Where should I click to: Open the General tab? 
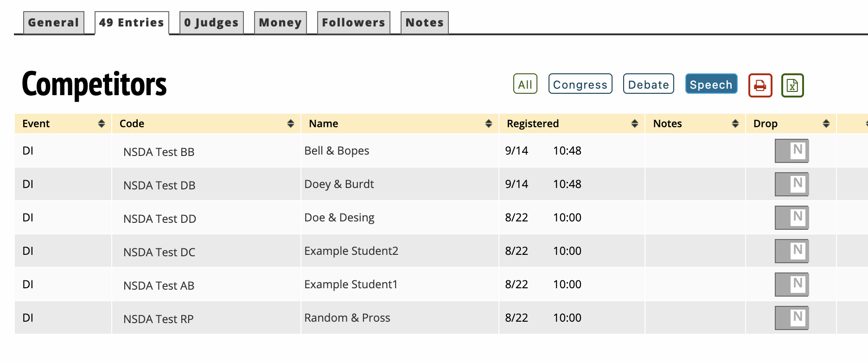click(x=53, y=23)
